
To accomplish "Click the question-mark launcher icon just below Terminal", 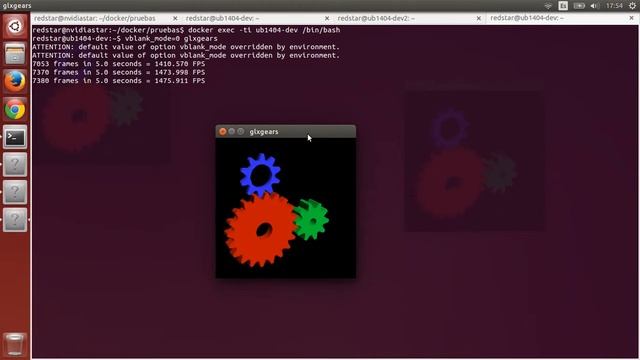I will click(15, 164).
